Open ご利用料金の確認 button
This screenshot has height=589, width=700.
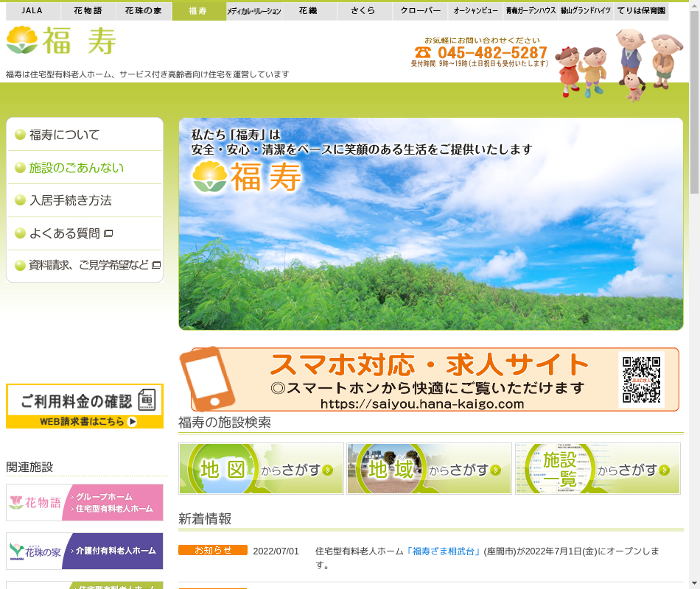85,406
